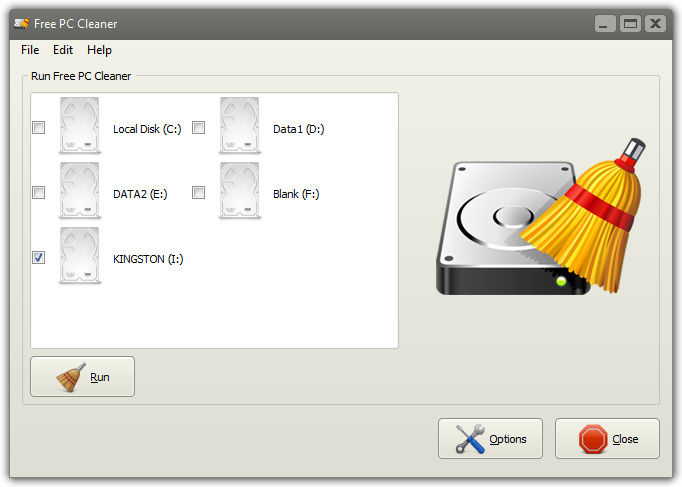The image size is (682, 487).
Task: Select the DATA2 (E:) drive icon
Action: click(x=80, y=190)
